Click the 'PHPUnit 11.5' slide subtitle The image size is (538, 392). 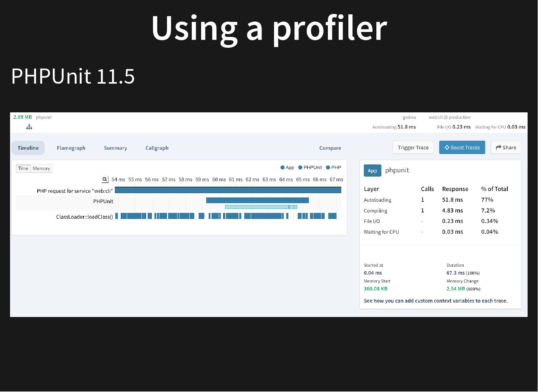point(73,76)
